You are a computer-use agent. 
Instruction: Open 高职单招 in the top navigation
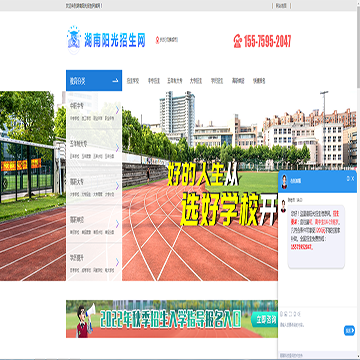tap(238, 81)
